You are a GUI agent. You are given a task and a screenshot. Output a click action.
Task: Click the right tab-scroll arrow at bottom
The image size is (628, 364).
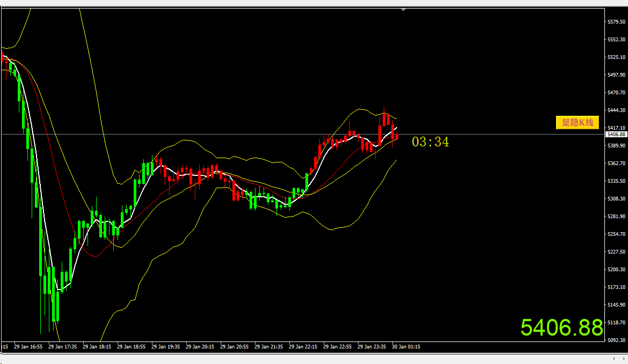623,359
